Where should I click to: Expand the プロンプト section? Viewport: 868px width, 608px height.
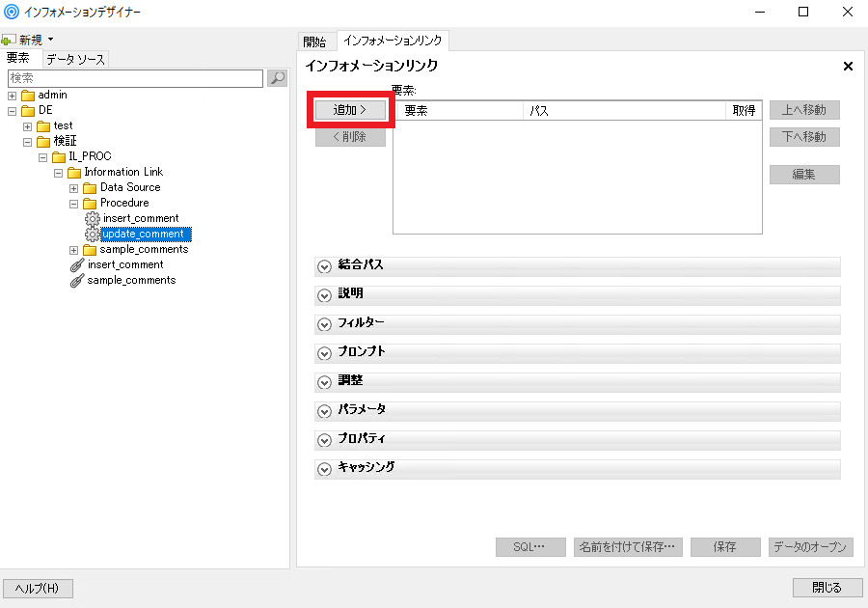coord(324,352)
